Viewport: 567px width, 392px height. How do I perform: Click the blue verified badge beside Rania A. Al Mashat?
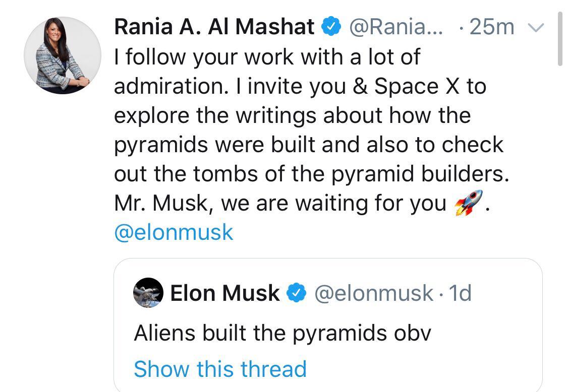[x=331, y=27]
